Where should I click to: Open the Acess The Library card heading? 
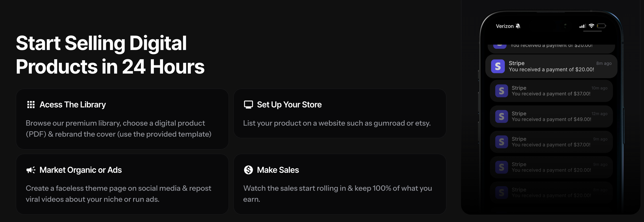click(73, 105)
